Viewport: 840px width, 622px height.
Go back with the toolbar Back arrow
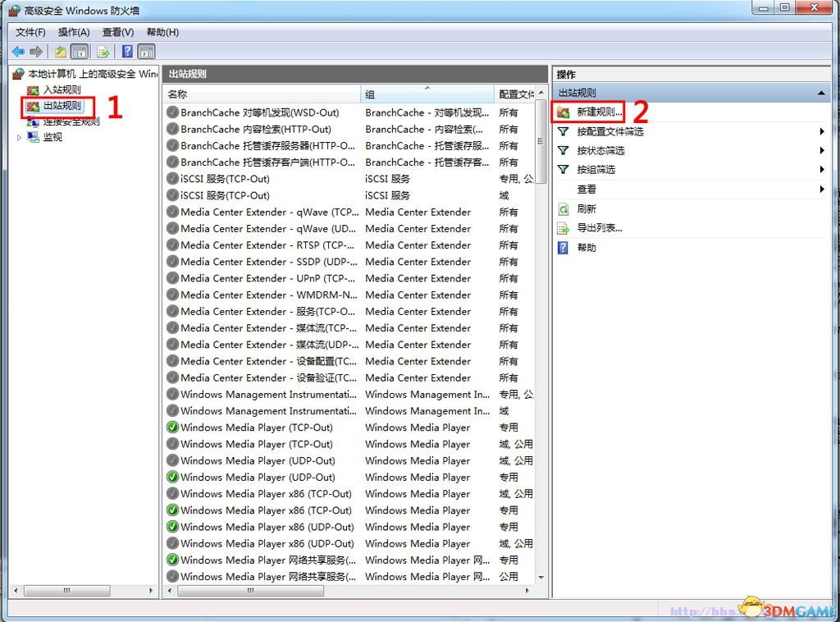18,52
